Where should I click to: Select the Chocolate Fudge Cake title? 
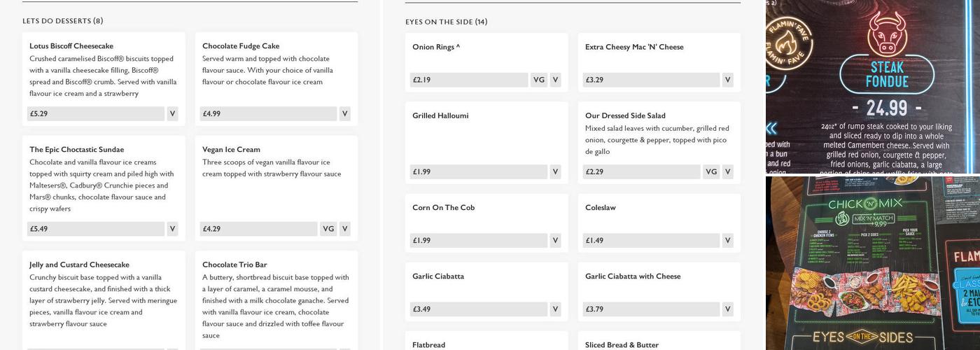[x=241, y=46]
